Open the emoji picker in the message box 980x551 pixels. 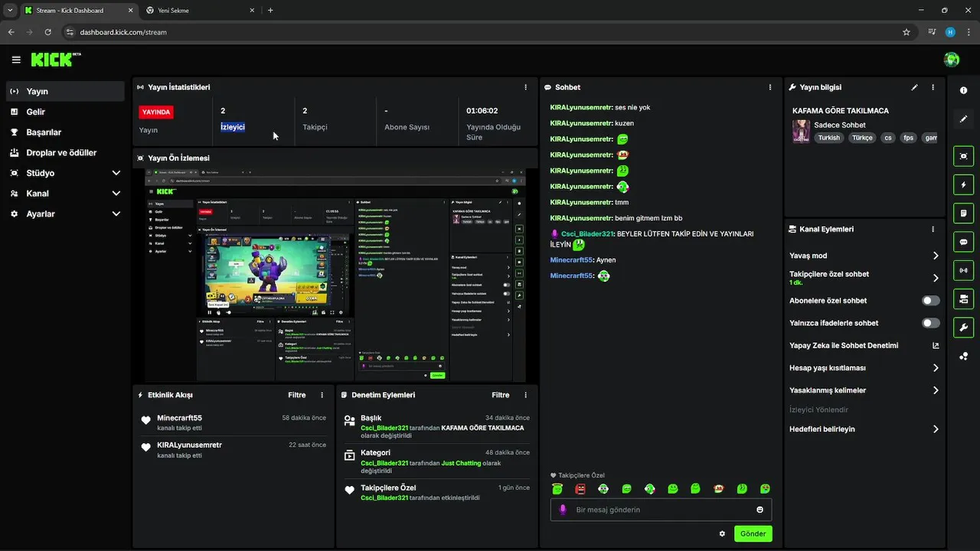point(760,510)
